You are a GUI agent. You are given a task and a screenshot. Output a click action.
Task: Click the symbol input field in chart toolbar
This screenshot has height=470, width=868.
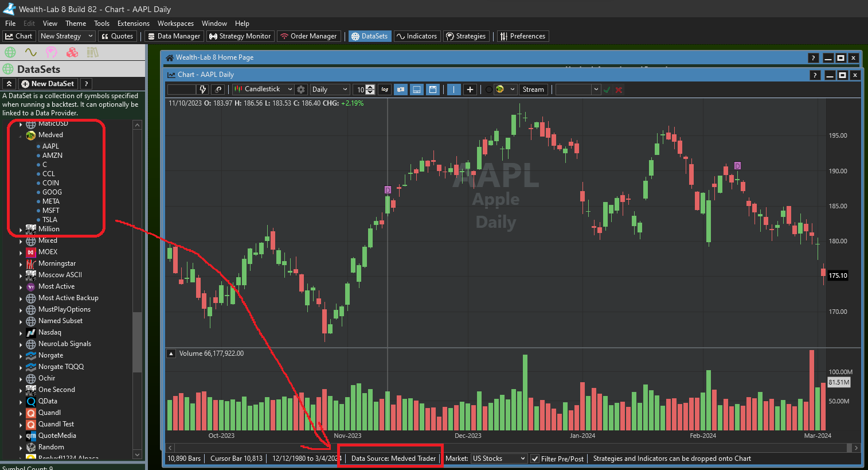coord(182,90)
